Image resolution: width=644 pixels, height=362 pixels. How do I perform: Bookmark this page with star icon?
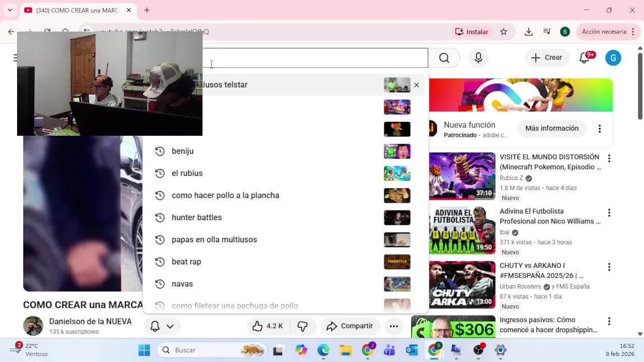click(x=504, y=32)
